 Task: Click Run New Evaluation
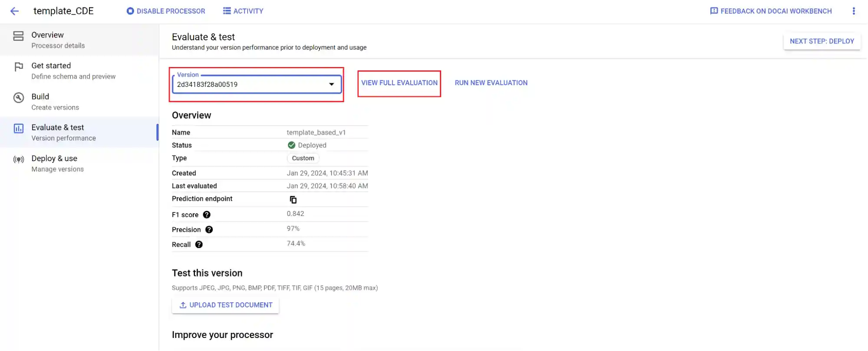point(491,83)
